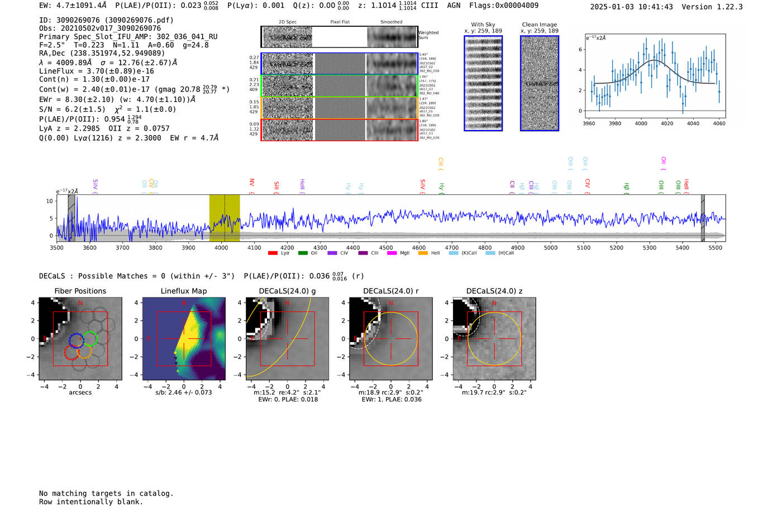Screen dimensions: 782x532
Task: Click the timestamp 2025-01-03 10:41:43
Action: (x=631, y=7)
